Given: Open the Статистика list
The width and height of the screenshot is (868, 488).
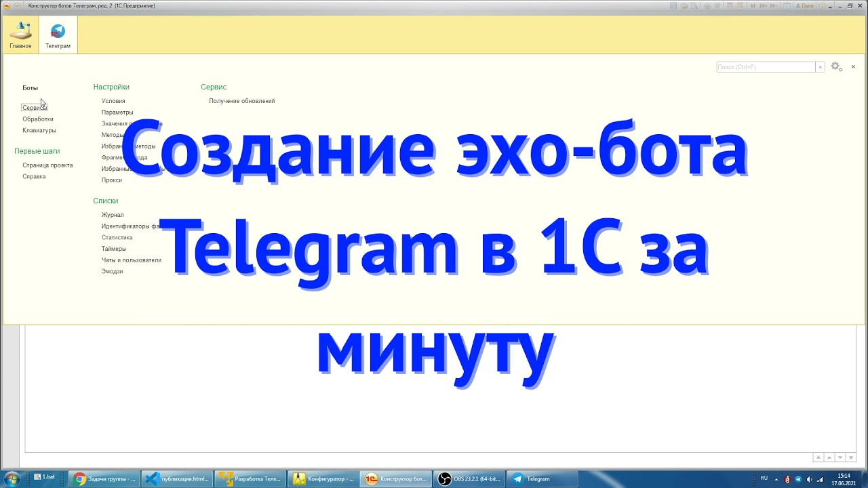Looking at the screenshot, I should click(x=117, y=237).
